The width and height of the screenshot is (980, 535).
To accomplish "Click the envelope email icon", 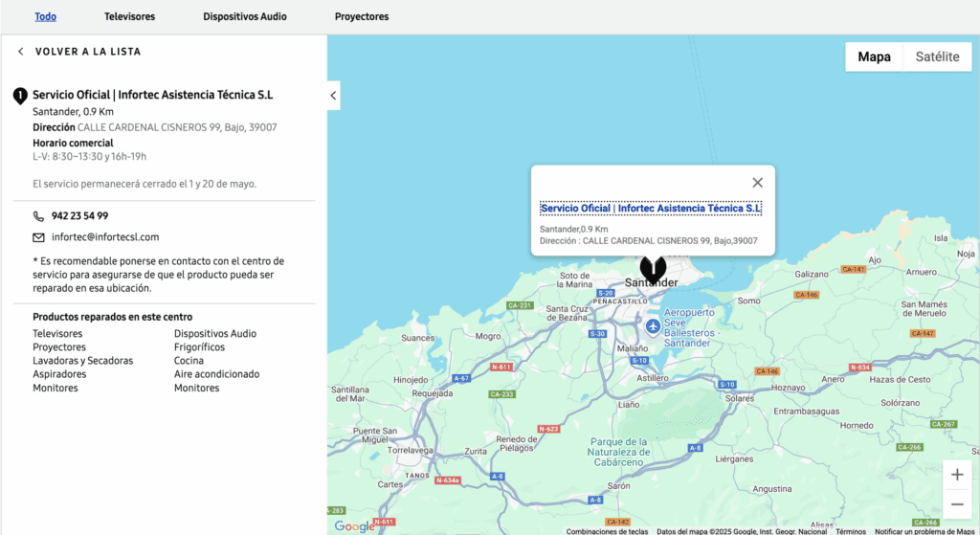I will pyautogui.click(x=38, y=237).
